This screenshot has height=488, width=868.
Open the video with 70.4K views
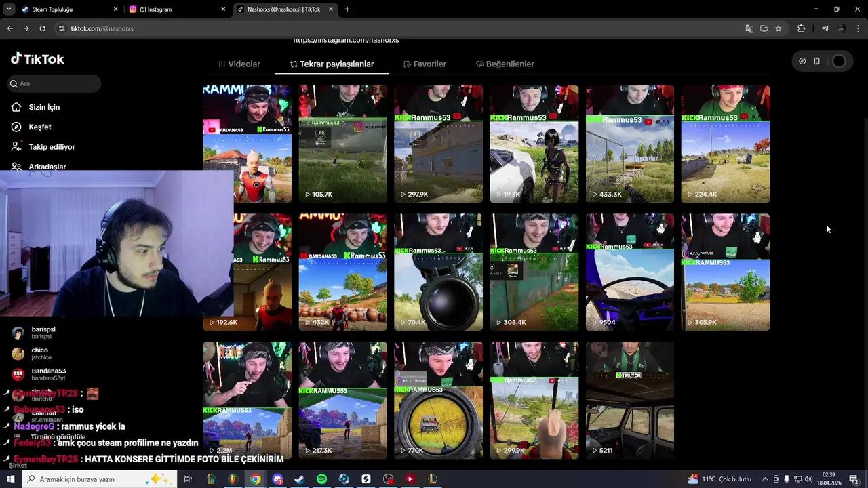(x=439, y=272)
